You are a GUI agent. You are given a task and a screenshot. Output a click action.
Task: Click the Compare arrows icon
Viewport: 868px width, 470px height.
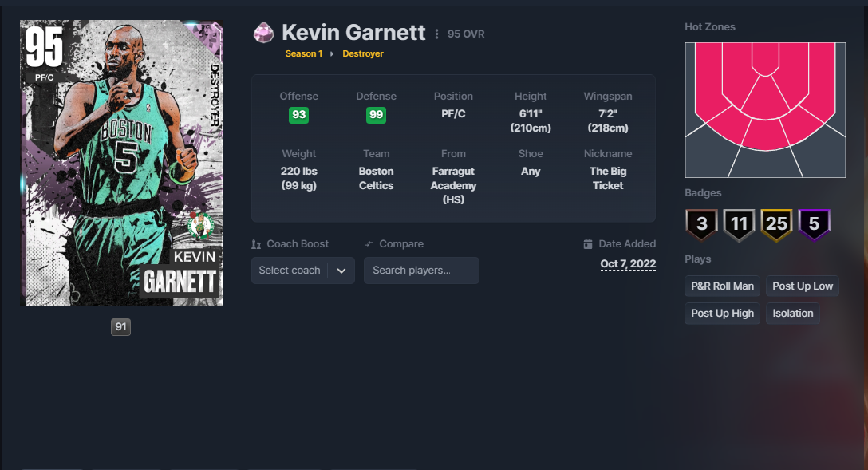pyautogui.click(x=369, y=244)
